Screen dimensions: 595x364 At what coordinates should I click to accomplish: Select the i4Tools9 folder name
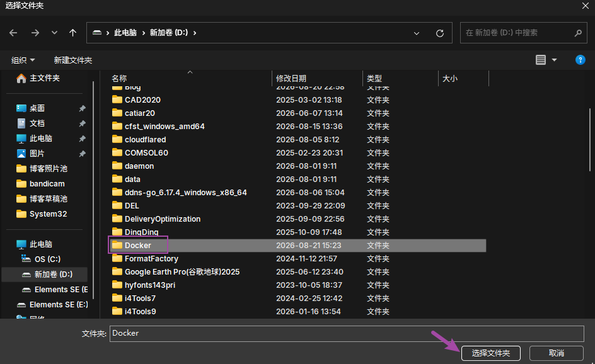coord(141,312)
